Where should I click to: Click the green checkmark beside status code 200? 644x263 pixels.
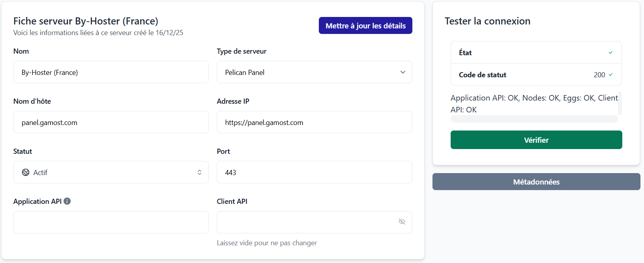[x=611, y=75]
